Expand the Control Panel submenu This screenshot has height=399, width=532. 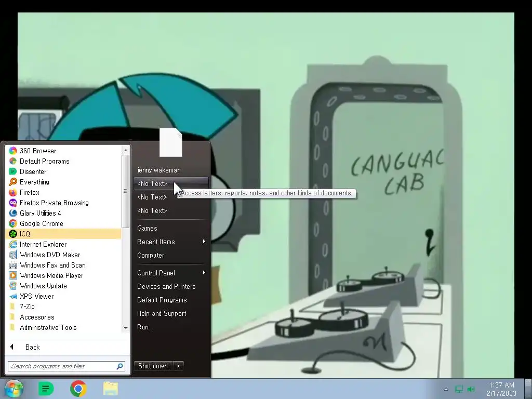(170, 273)
